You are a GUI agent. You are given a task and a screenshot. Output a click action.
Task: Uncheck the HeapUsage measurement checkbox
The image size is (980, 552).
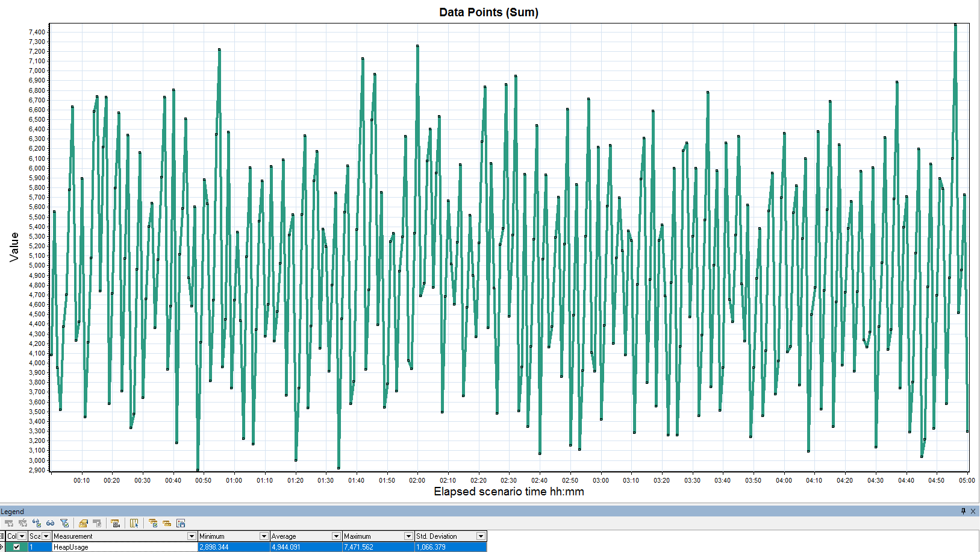tap(17, 547)
